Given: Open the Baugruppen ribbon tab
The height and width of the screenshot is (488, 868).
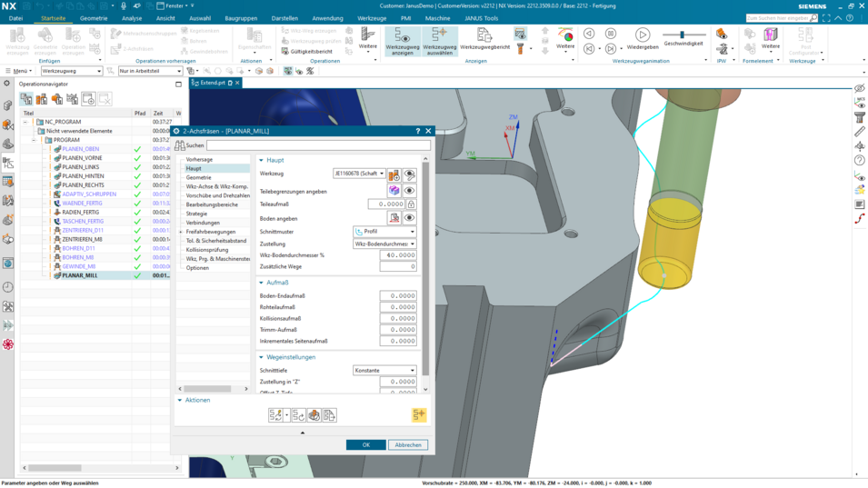Looking at the screenshot, I should pyautogui.click(x=241, y=18).
